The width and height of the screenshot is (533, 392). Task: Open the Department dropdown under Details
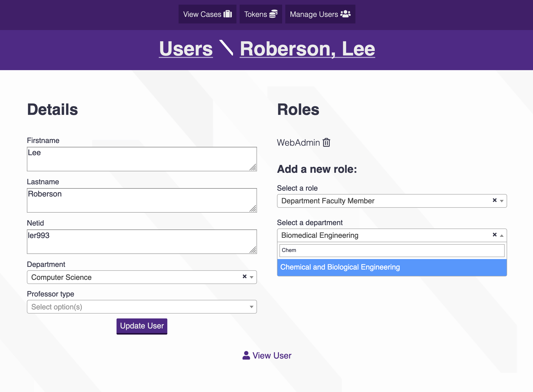251,277
